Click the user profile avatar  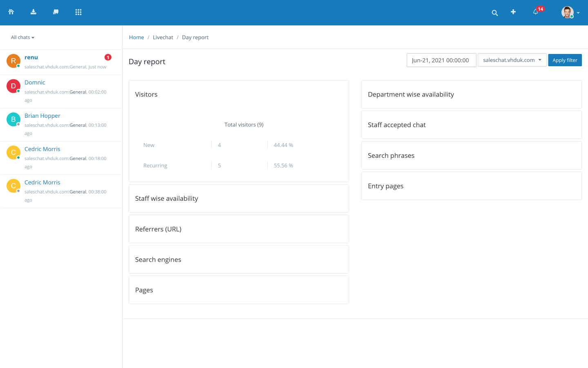[x=567, y=12]
